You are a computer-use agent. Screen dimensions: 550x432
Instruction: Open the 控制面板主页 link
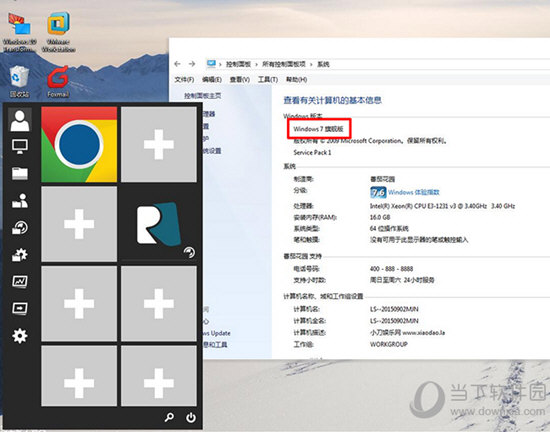click(x=203, y=96)
